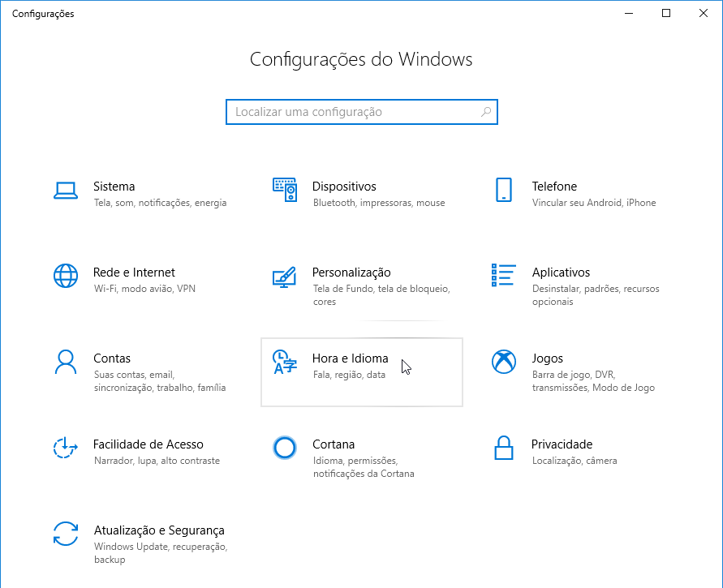
Task: Select the Telefone phone icon
Action: [504, 190]
